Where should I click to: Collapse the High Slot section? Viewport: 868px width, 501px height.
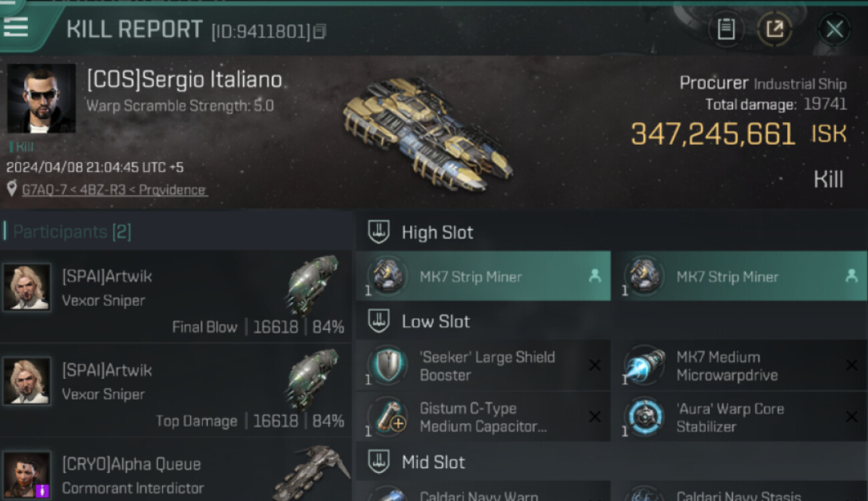(379, 232)
